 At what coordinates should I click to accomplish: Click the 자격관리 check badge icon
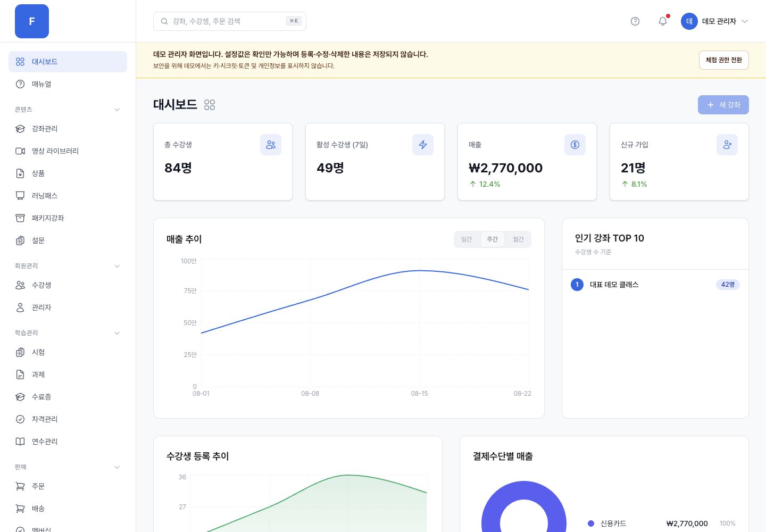20,419
